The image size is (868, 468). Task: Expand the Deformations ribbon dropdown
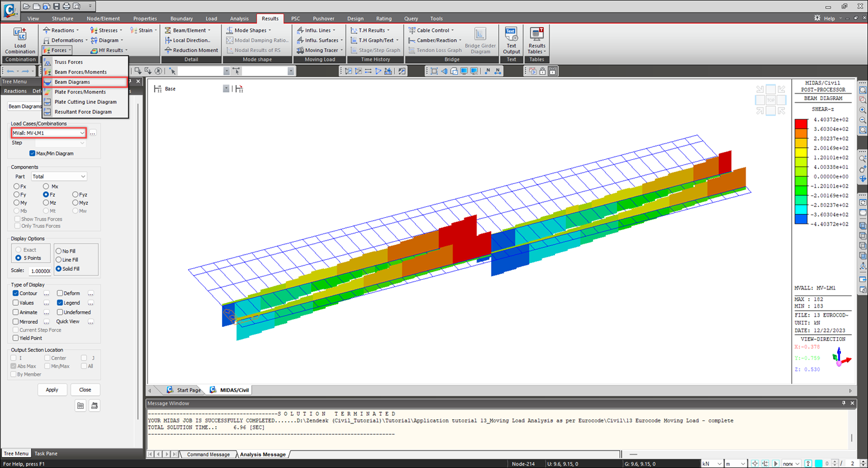pos(86,40)
